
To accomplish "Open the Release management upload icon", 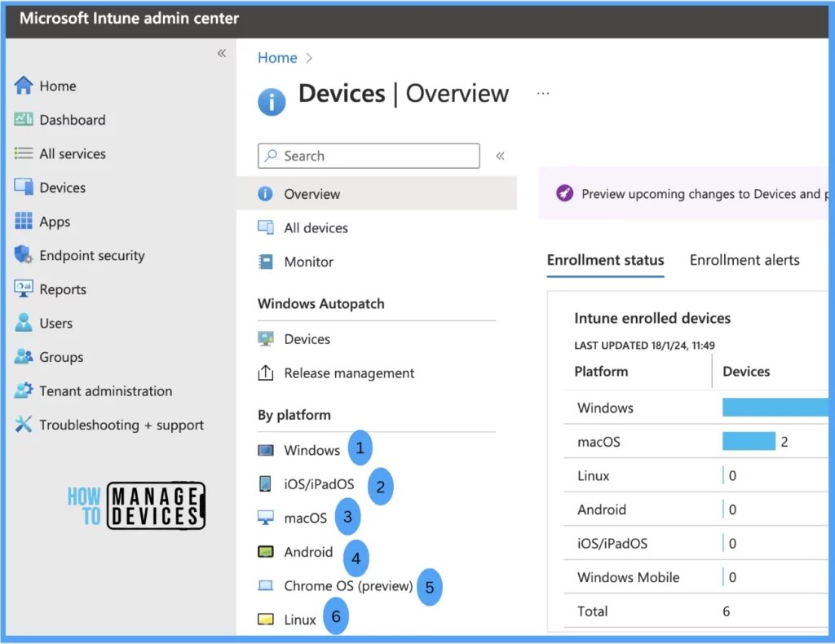I will pos(265,373).
